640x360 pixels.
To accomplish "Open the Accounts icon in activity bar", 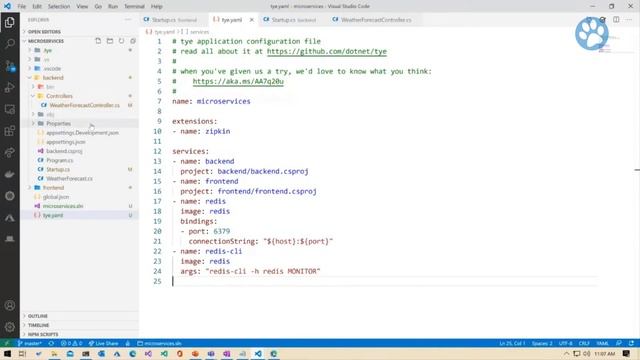I will (x=10, y=305).
